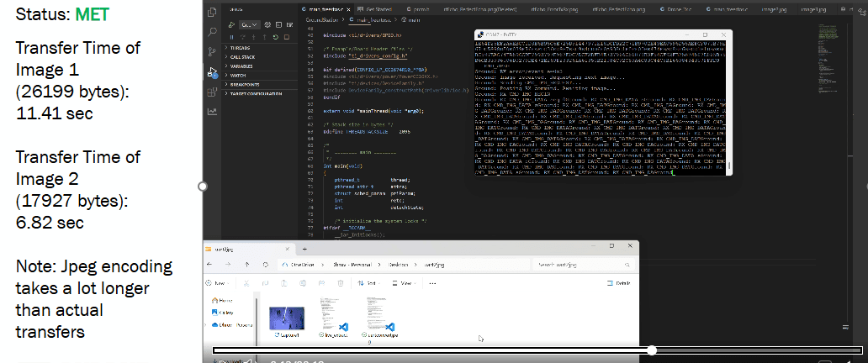
Task: Open the Run and Debug view
Action: [x=212, y=71]
